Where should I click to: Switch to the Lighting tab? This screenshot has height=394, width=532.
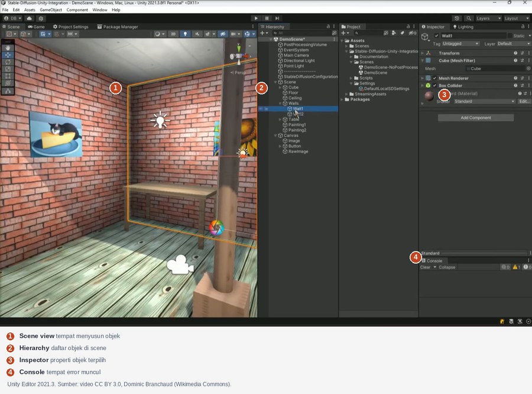463,27
